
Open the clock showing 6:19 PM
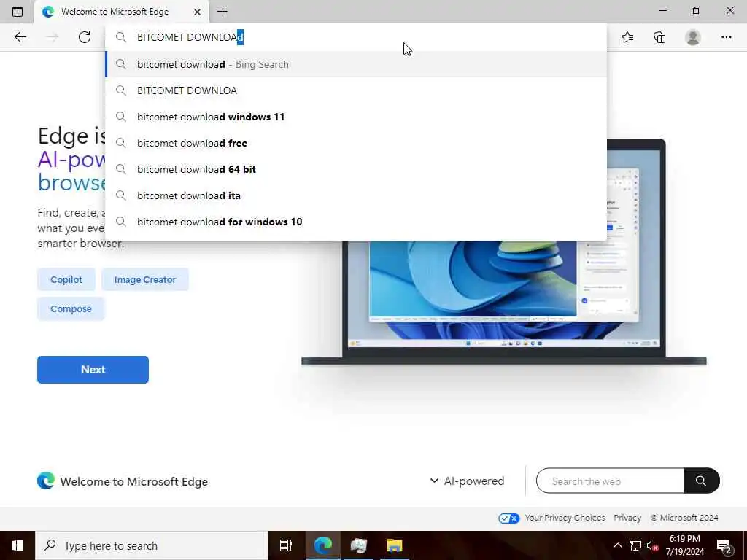tap(684, 545)
